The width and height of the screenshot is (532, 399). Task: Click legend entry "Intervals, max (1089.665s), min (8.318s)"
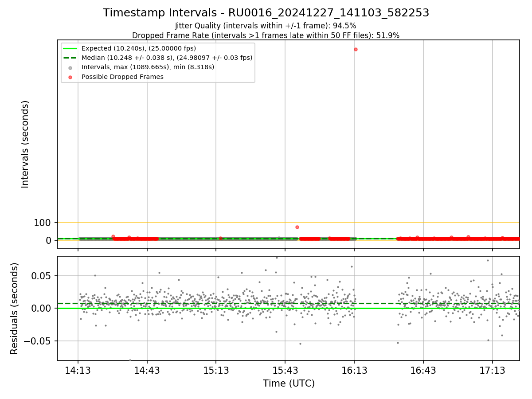pyautogui.click(x=148, y=67)
